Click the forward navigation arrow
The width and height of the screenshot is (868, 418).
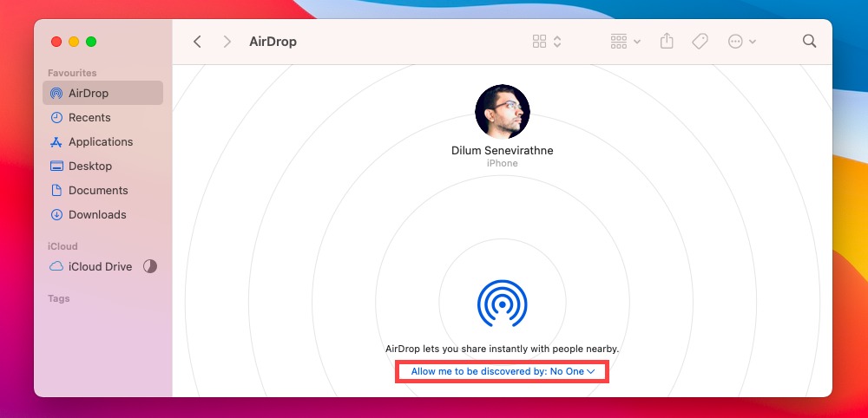coord(227,42)
